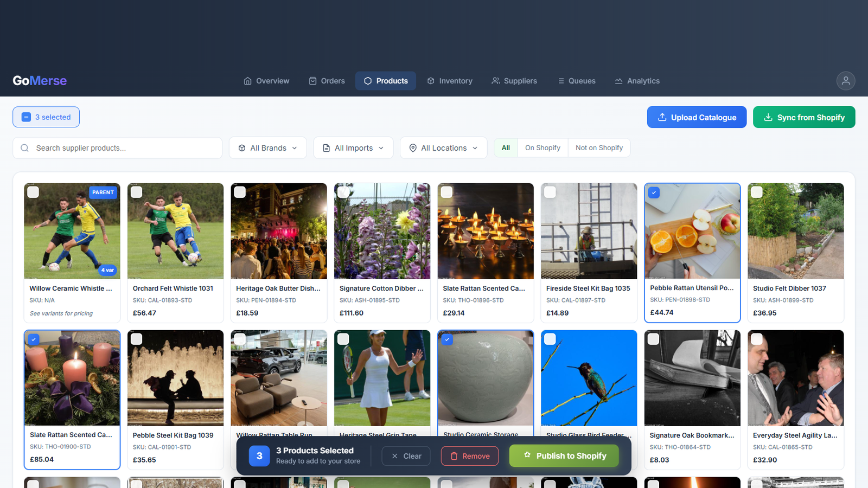Open the user profile avatar icon
Viewport: 868px width, 488px height.
point(845,81)
